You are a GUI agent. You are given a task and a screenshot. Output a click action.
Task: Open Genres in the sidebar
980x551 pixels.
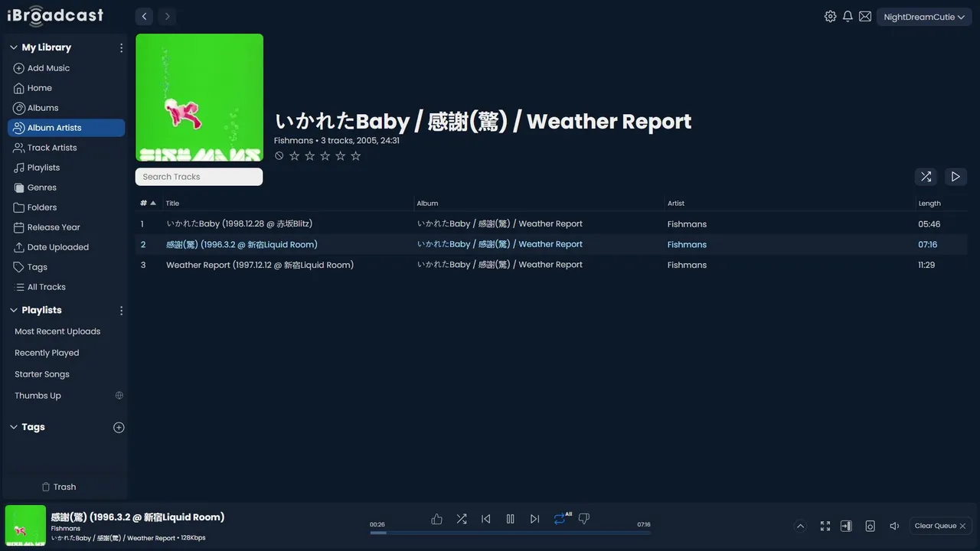66,187
